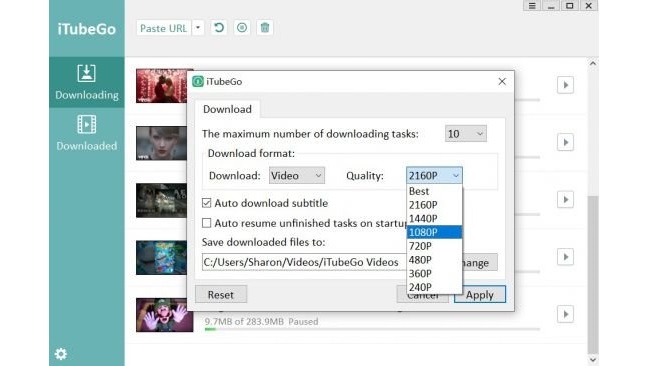The image size is (652, 366).
Task: Open settings via the gear icon
Action: [61, 354]
